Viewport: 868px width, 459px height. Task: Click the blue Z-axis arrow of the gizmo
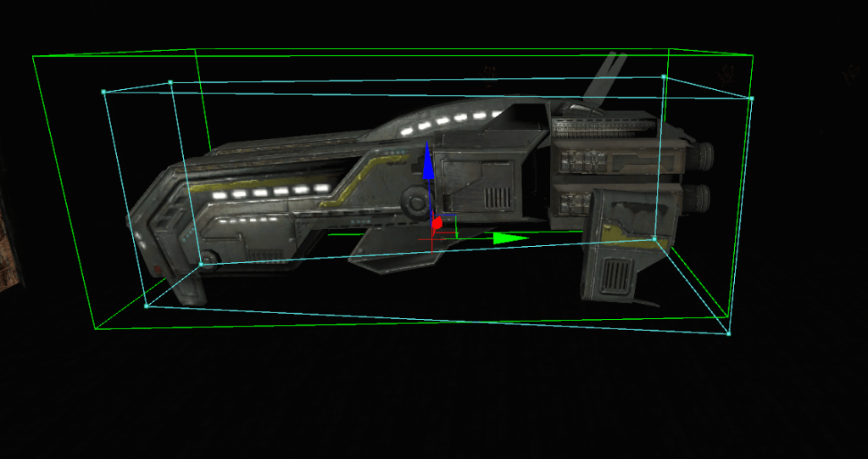coord(428,163)
